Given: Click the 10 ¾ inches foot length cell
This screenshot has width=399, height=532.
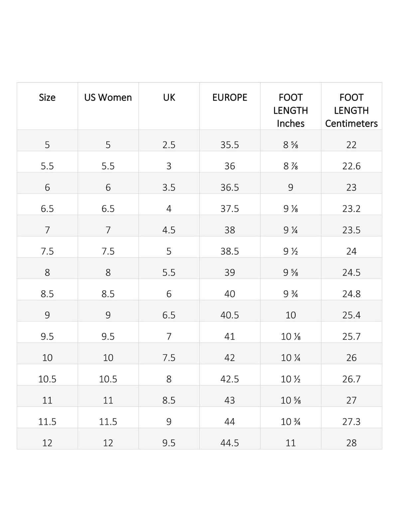Looking at the screenshot, I should (x=291, y=421).
